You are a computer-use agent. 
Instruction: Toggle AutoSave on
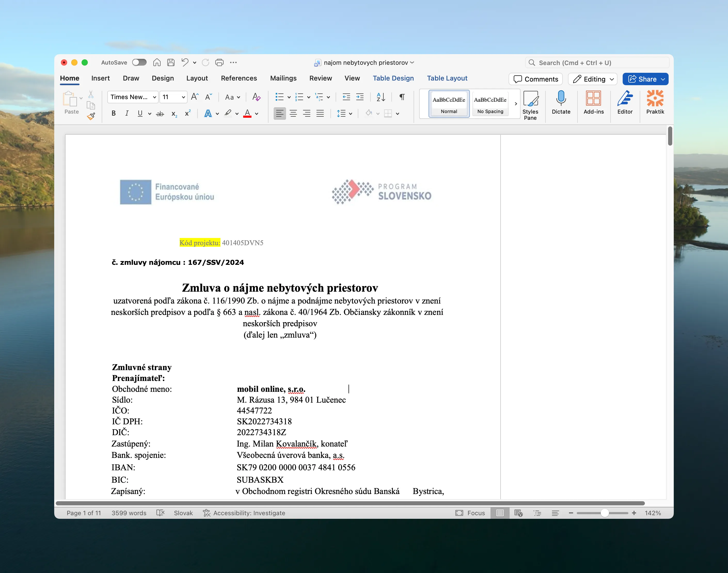coord(139,62)
